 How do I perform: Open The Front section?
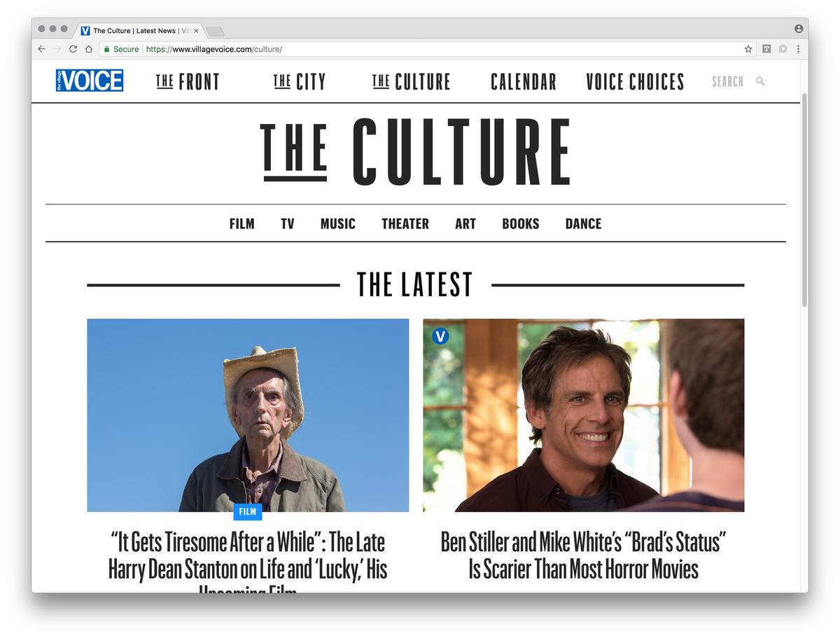pyautogui.click(x=188, y=81)
